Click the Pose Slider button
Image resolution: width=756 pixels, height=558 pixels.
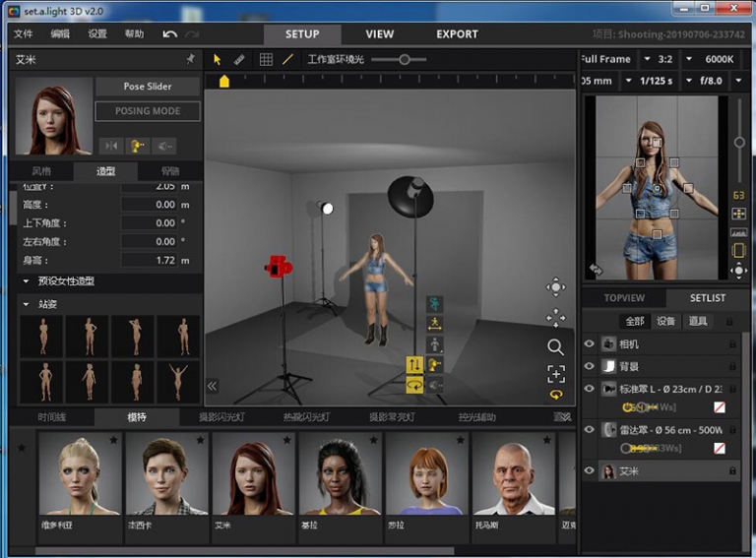tap(148, 87)
